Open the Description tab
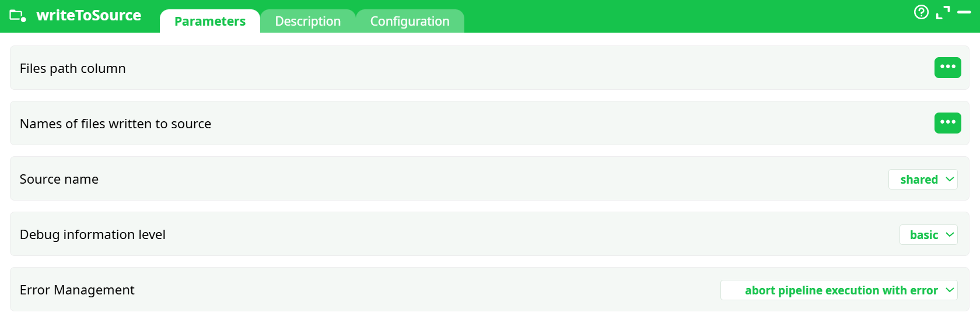The height and width of the screenshot is (316, 980). pyautogui.click(x=307, y=22)
